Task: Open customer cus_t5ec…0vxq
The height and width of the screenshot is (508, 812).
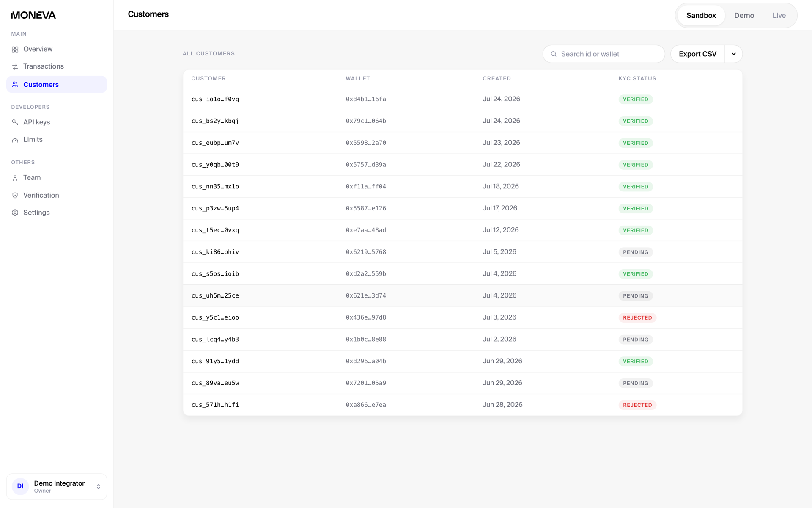Action: pos(463,230)
